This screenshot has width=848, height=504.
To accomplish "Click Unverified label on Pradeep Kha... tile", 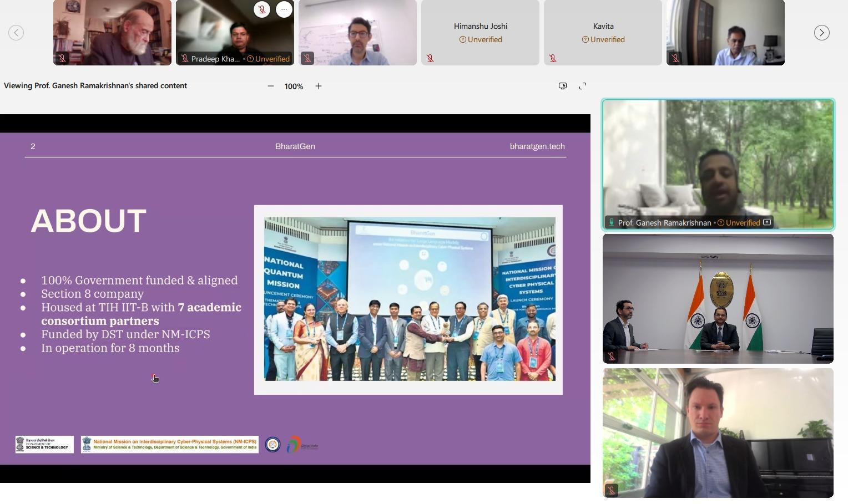I will (x=268, y=59).
